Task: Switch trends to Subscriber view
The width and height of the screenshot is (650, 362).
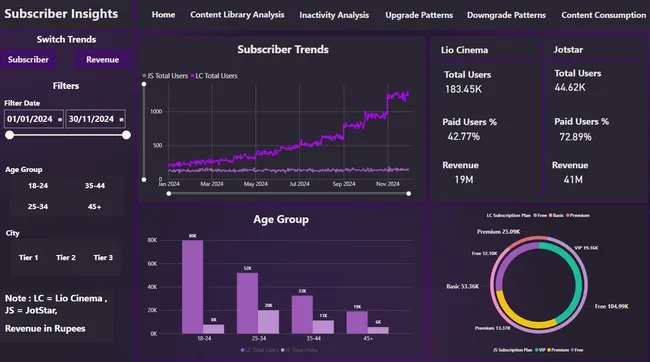Action: click(x=28, y=60)
